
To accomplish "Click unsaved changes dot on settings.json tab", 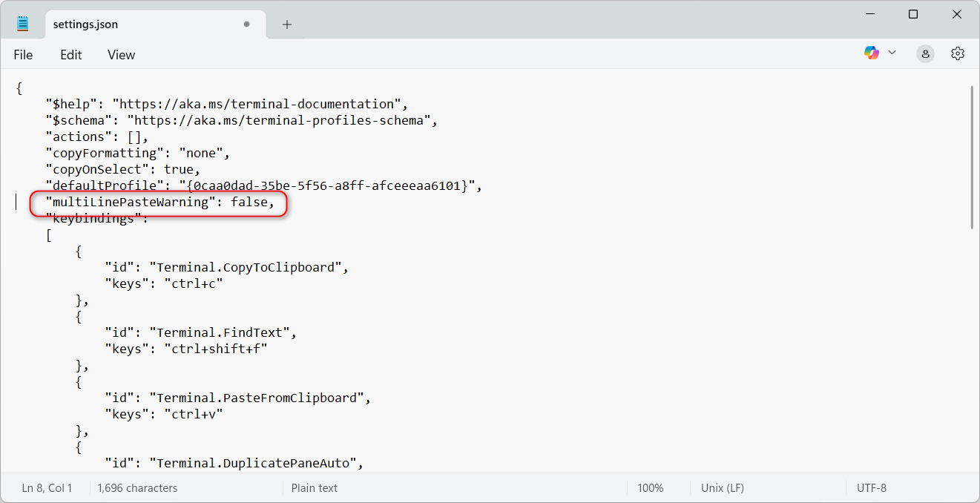I will [x=246, y=24].
